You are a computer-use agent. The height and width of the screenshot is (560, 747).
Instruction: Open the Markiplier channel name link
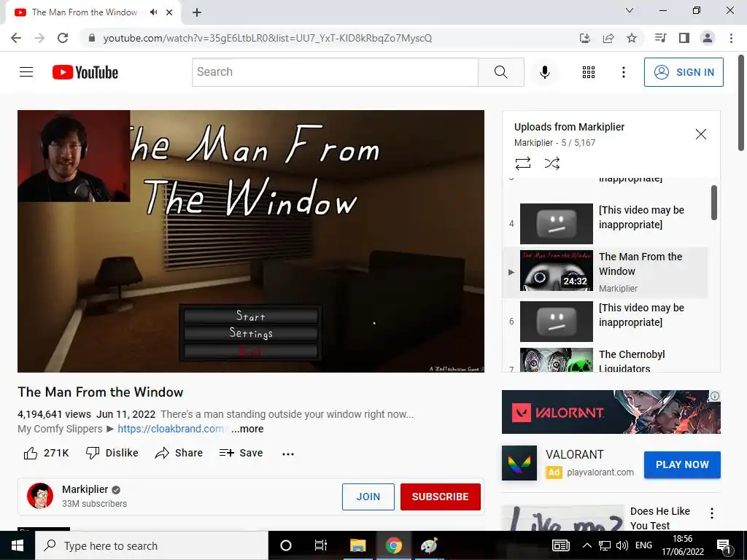pyautogui.click(x=85, y=489)
